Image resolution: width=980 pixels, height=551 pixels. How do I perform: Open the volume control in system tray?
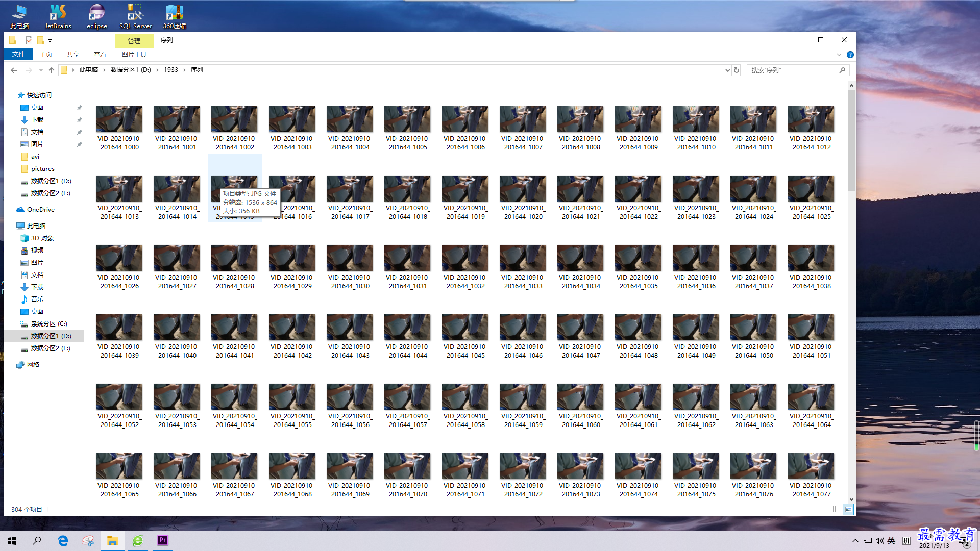879,541
